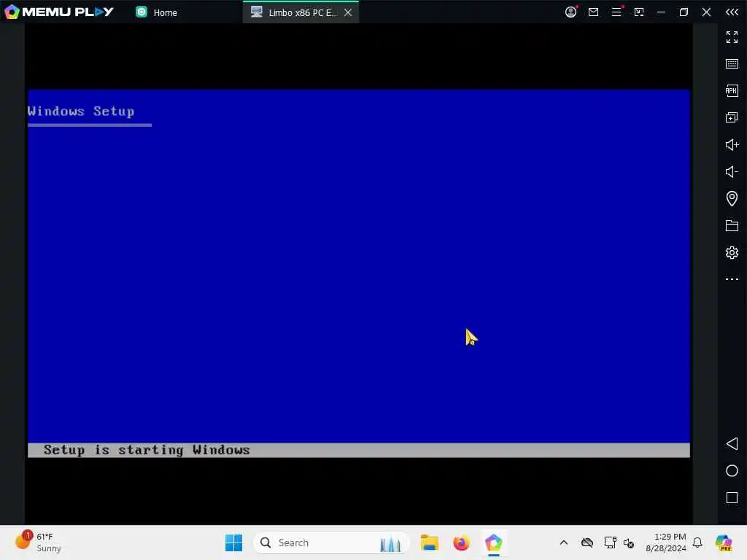Close the Limbo x86 PC Emulator tab
747x560 pixels.
tap(348, 12)
